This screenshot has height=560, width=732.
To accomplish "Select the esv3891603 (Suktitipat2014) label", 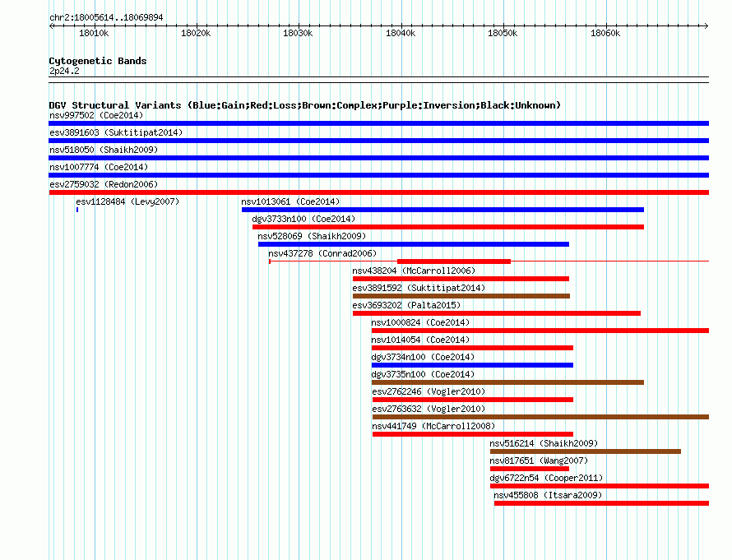I will (116, 132).
